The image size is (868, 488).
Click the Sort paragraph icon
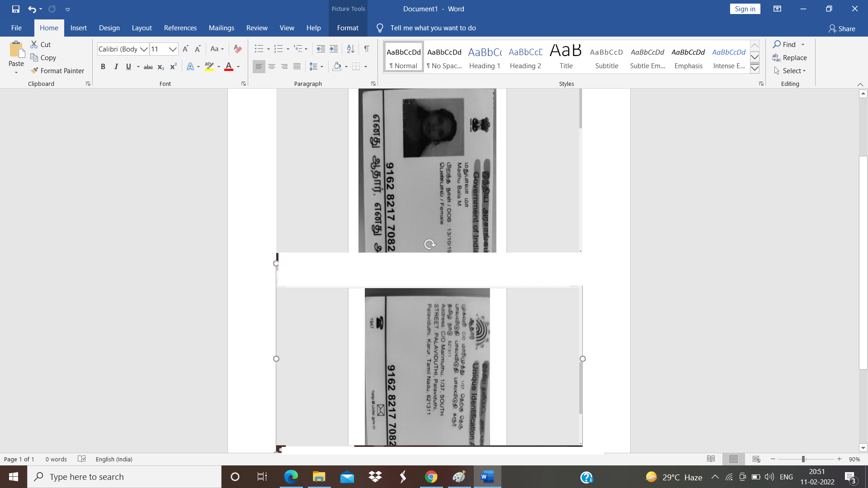[350, 49]
